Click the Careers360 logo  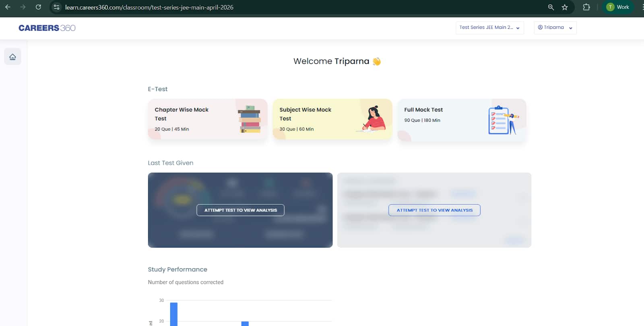pos(47,28)
